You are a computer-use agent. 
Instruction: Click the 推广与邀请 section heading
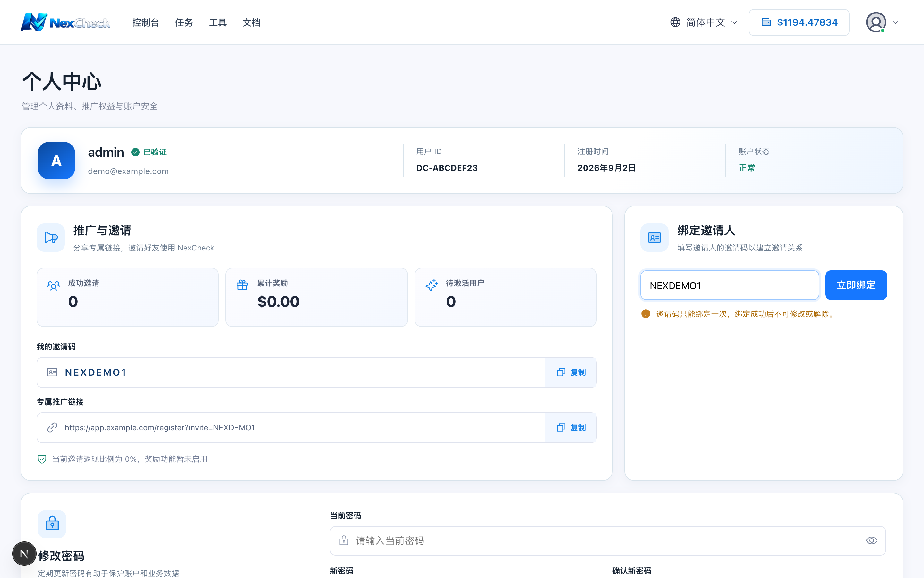(x=102, y=230)
